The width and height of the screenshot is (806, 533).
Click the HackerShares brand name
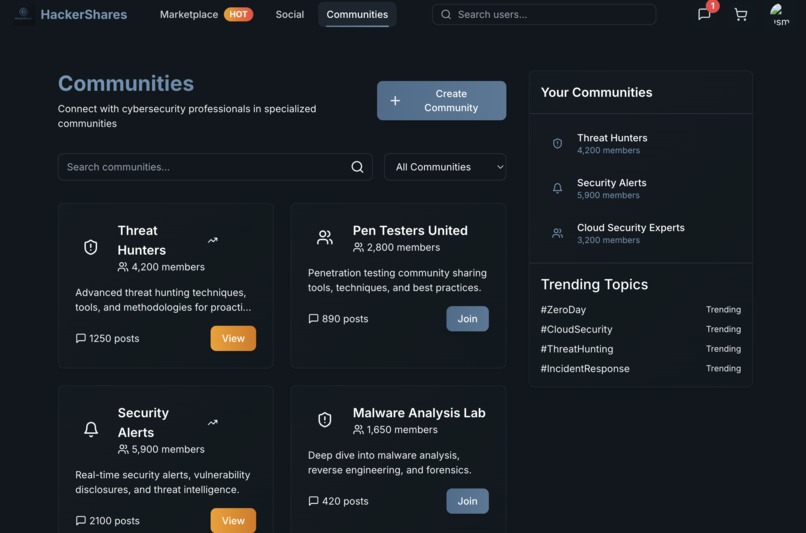click(x=84, y=14)
